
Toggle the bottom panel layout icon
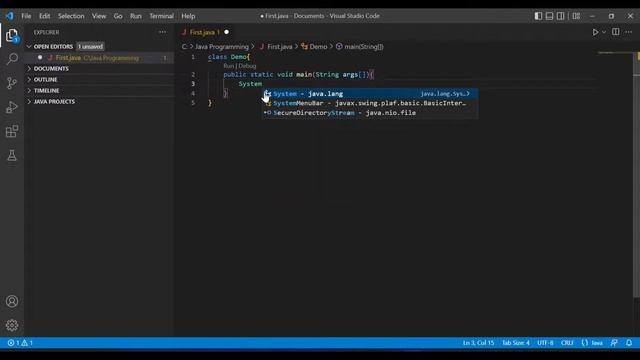[x=549, y=16]
